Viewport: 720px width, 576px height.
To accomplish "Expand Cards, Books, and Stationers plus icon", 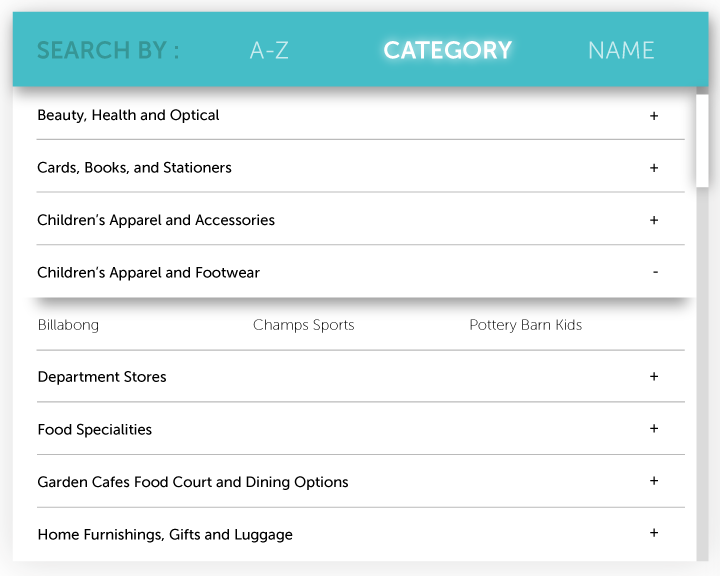I will (x=654, y=168).
